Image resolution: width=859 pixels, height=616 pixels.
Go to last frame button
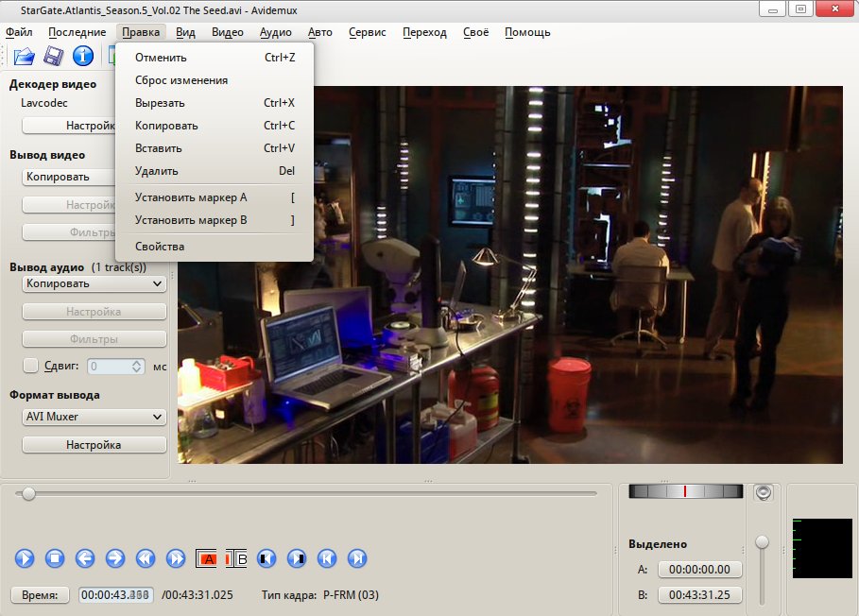[357, 558]
